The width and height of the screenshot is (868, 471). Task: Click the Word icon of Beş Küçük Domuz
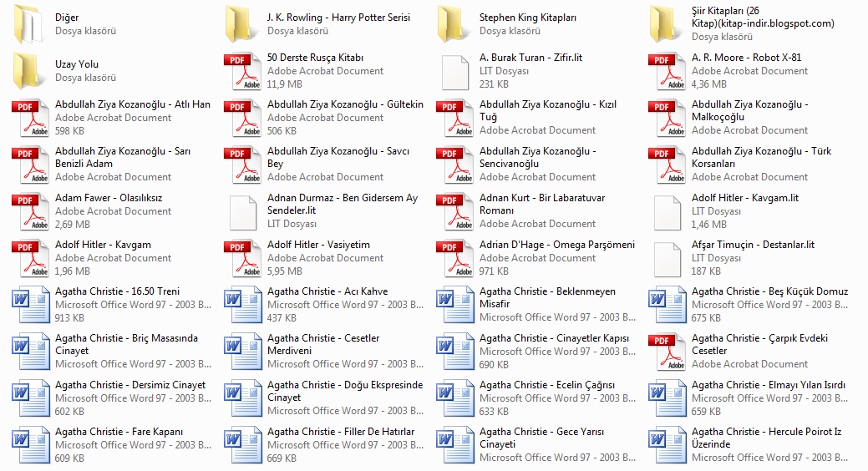pos(667,305)
